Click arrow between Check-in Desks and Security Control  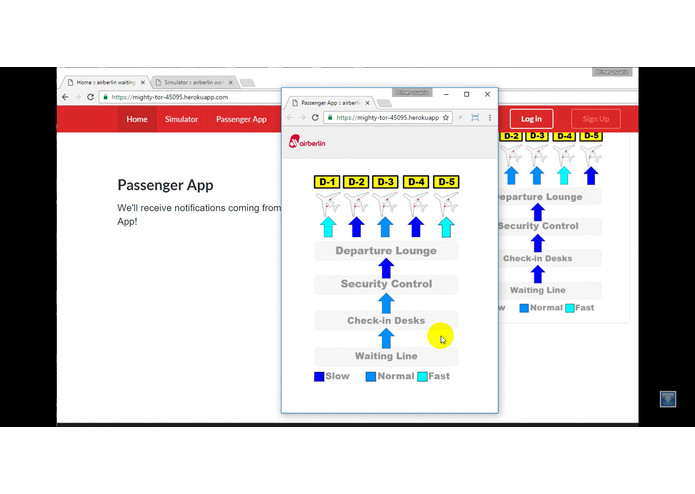click(386, 303)
